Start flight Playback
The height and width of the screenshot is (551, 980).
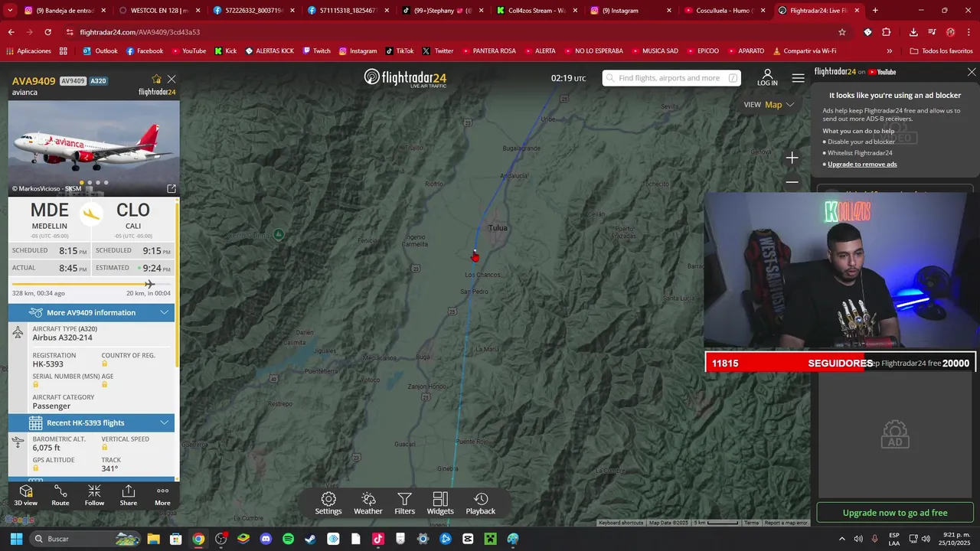[x=481, y=504]
